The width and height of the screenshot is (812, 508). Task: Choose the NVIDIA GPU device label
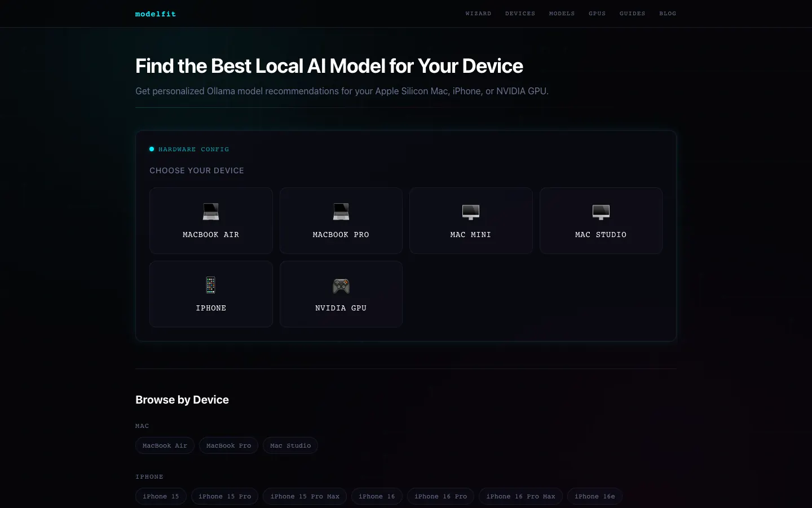coord(341,308)
